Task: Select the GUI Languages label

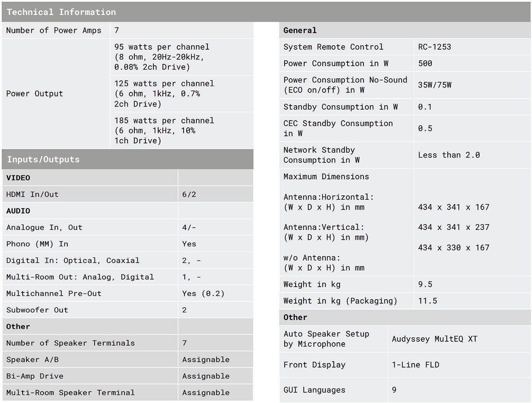Action: pos(314,390)
